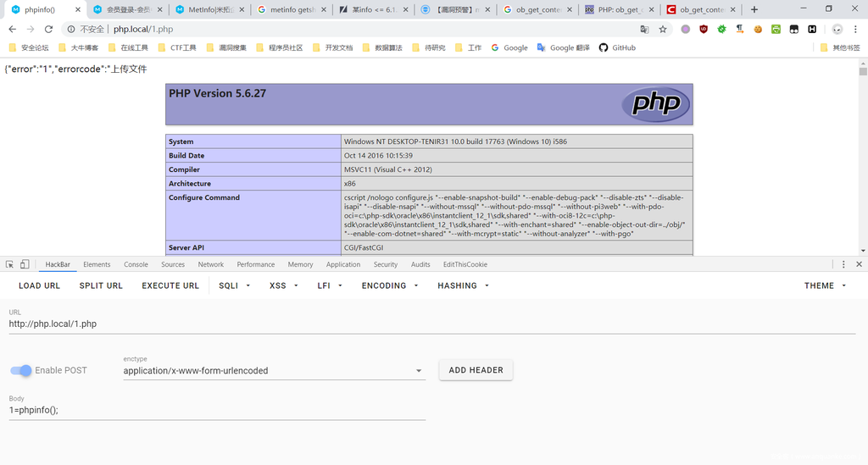Screen dimensions: 868x465
Task: Open DevTools three-dot options menu
Action: point(843,264)
